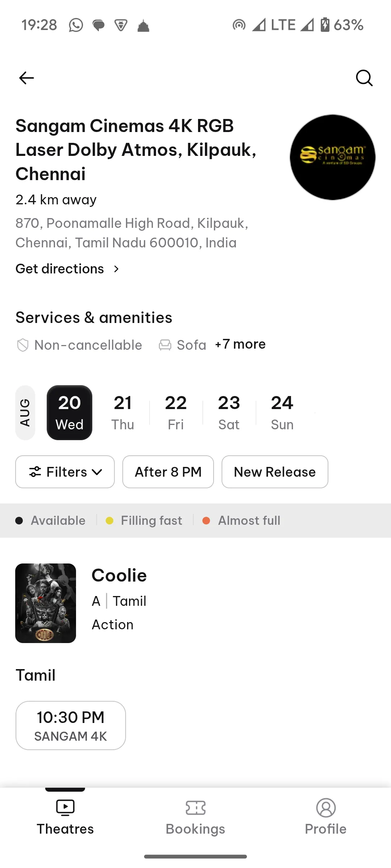Open search with magnifier icon
Screen dimensions: 391x868
pos(364,78)
